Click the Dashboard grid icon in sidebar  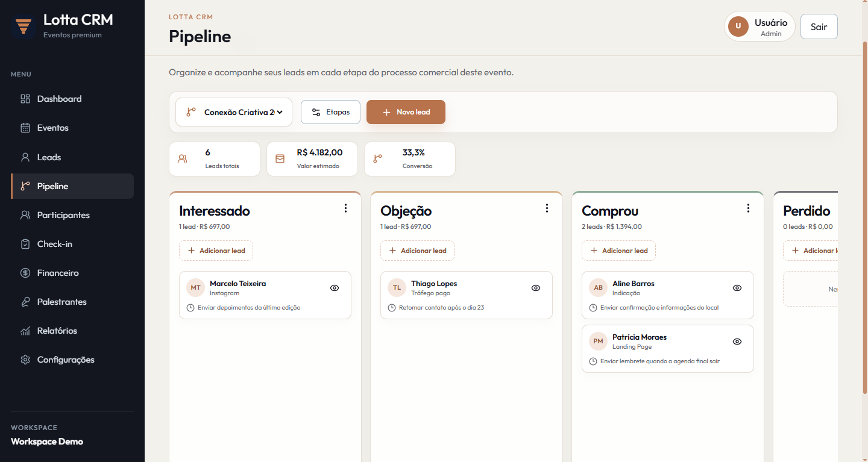click(25, 99)
